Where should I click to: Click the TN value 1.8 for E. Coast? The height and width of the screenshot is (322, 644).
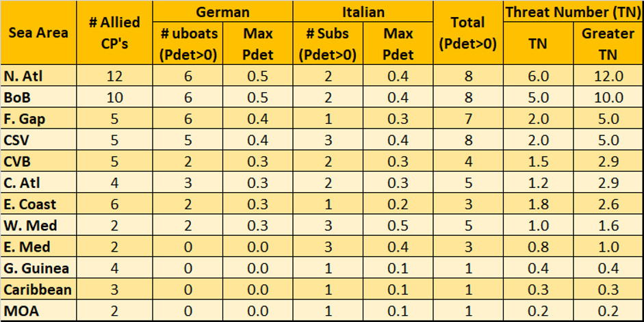point(537,204)
